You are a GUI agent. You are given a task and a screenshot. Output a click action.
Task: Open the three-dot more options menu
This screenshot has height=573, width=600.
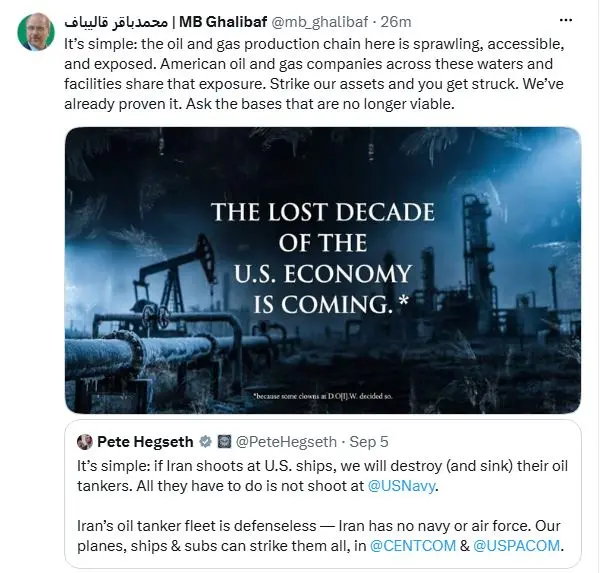click(566, 21)
